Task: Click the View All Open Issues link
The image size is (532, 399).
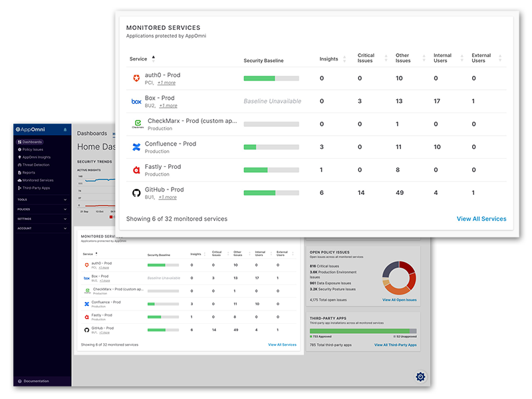Action: [399, 300]
